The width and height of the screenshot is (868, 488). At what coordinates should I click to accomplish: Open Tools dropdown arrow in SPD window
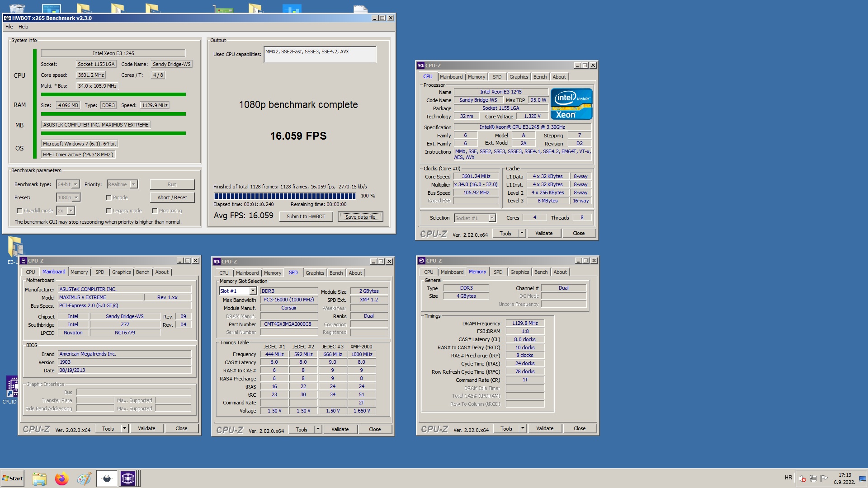[x=318, y=429]
